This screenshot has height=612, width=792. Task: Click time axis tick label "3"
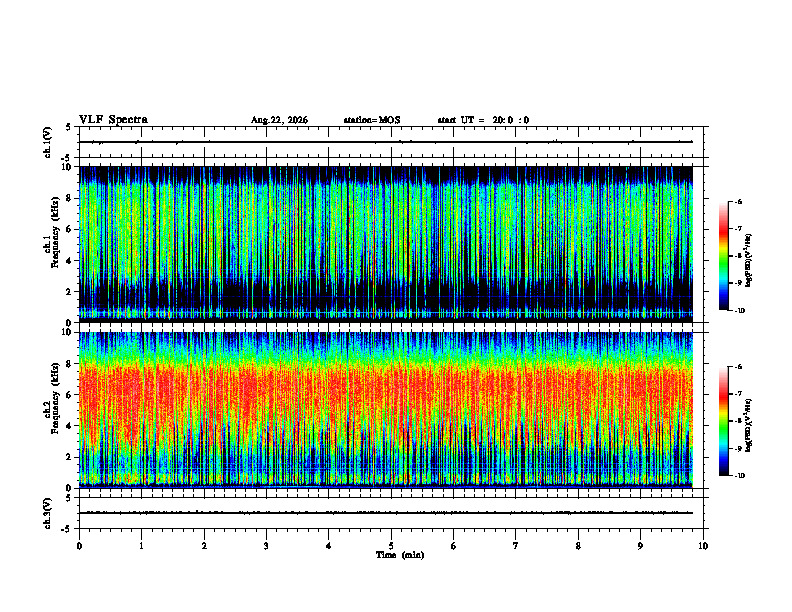[266, 546]
